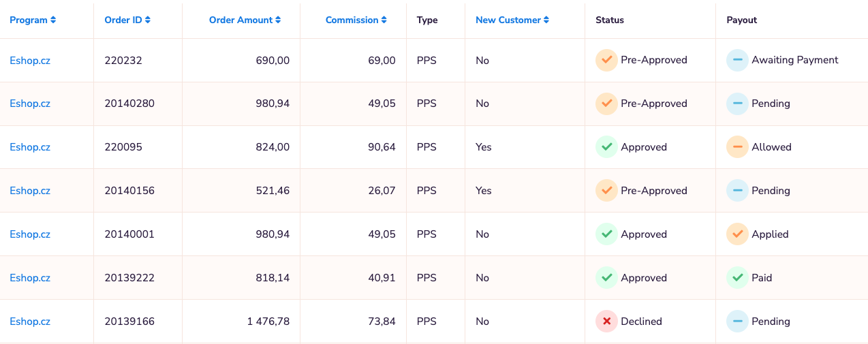
Task: Click green Approved check icon for order 220095
Action: point(606,147)
